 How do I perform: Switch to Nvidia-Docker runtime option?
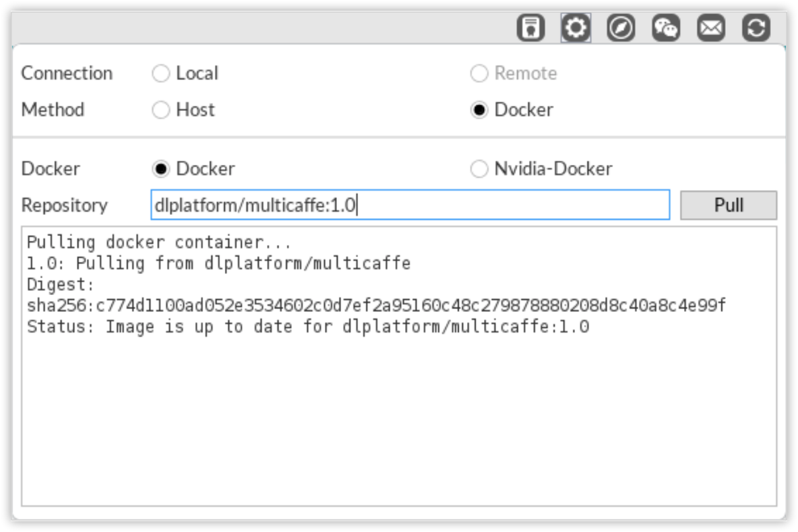(x=479, y=168)
